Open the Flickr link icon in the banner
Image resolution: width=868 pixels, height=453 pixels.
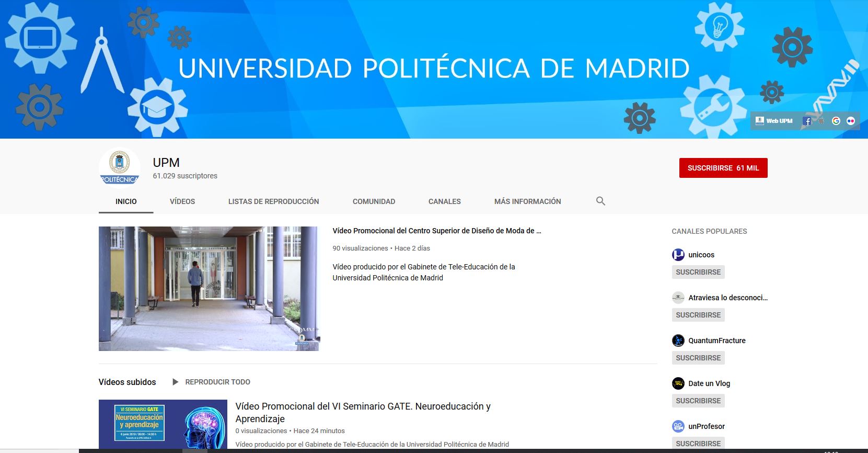(x=851, y=121)
